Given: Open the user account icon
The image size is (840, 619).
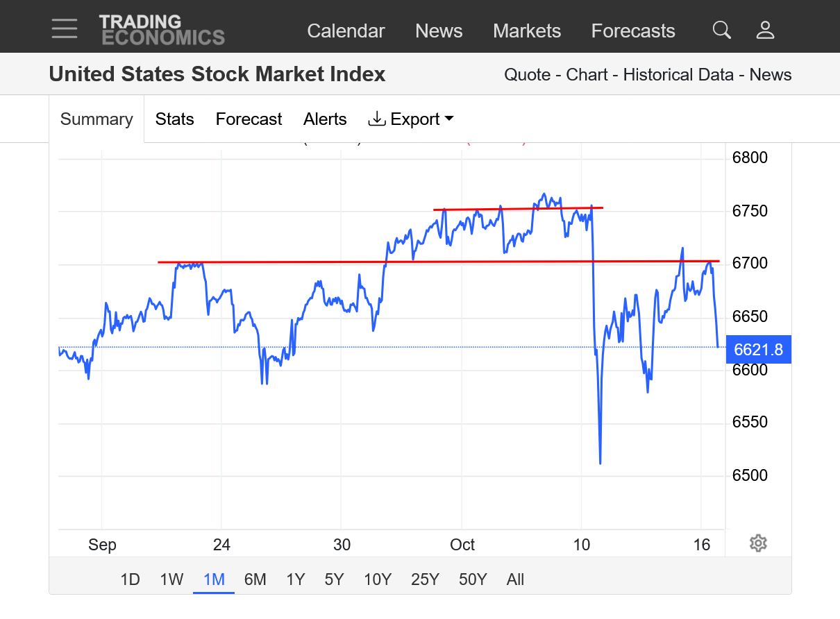Looking at the screenshot, I should [x=765, y=30].
